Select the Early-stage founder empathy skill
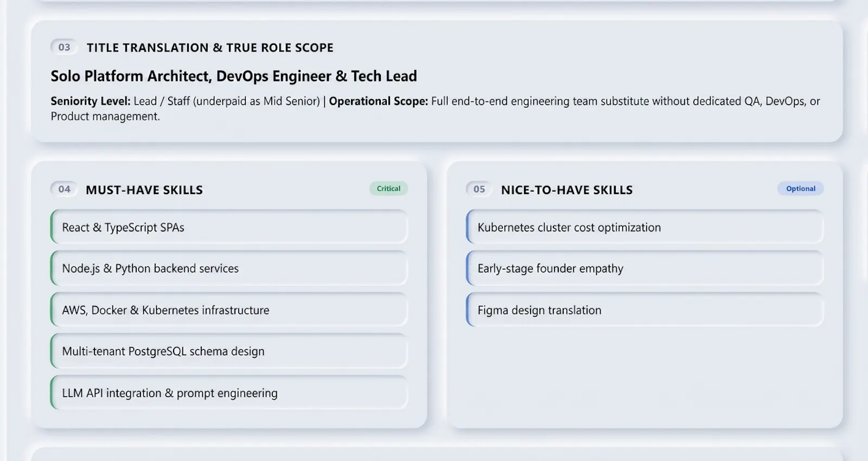The width and height of the screenshot is (868, 461). coord(644,268)
